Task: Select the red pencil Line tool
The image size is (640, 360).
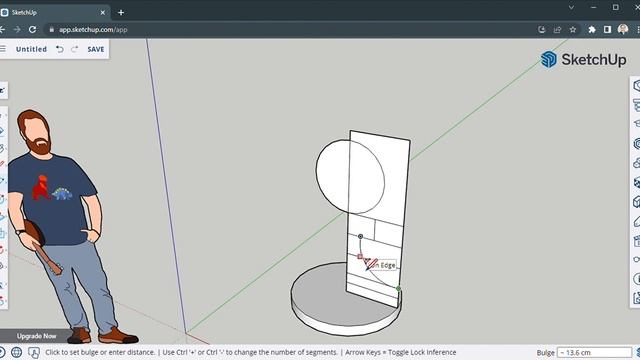Action: click(2, 164)
